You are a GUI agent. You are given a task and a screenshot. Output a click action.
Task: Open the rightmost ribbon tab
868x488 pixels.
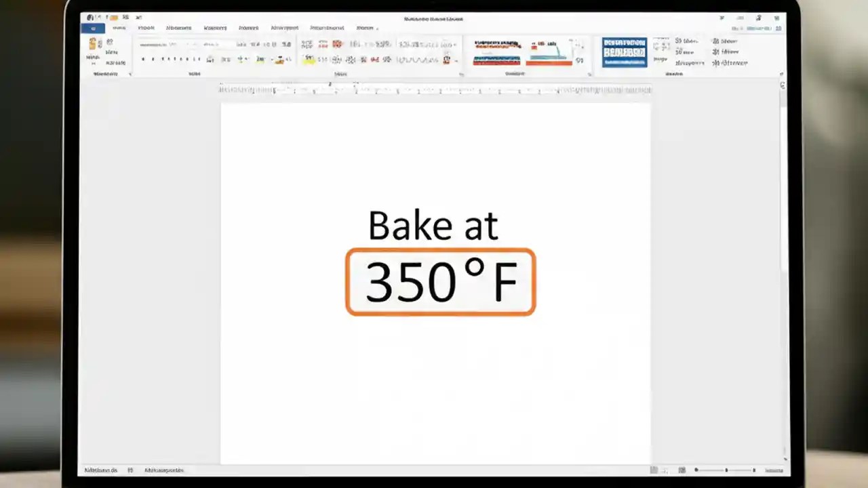366,28
